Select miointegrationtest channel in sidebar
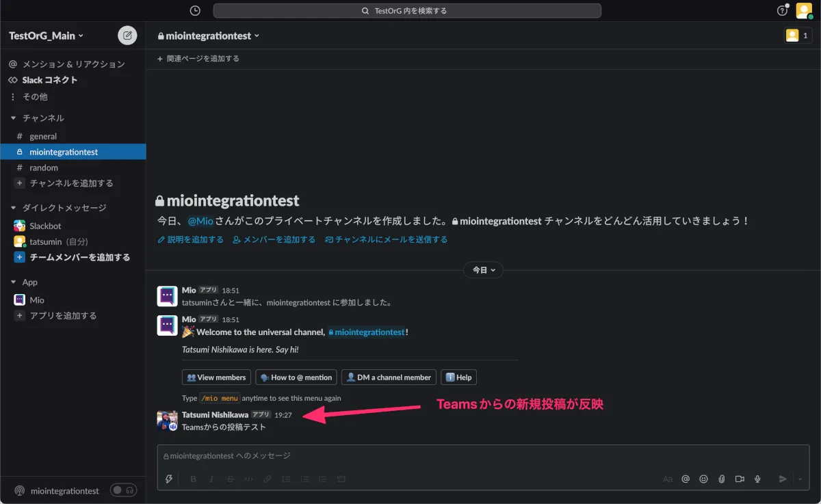Viewport: 821px width, 504px height. click(73, 152)
